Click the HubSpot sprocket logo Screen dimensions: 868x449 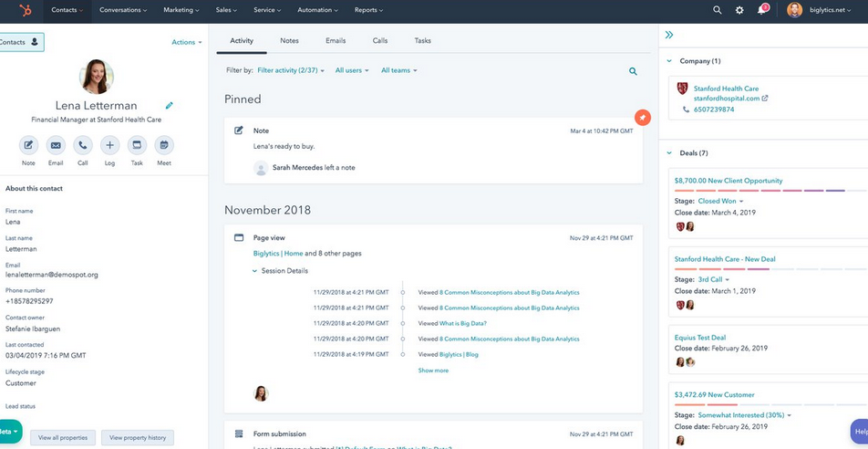[x=26, y=10]
